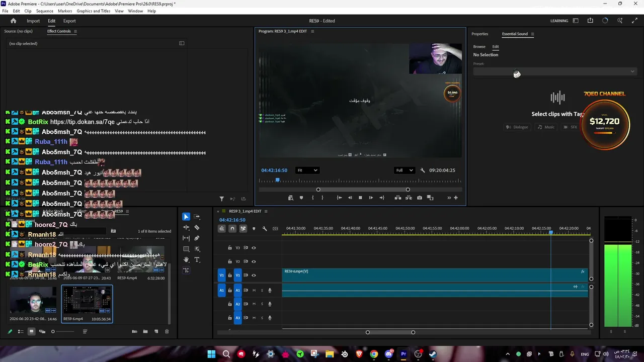Switch to the Source panel tab
644x362 pixels.
click(19, 31)
